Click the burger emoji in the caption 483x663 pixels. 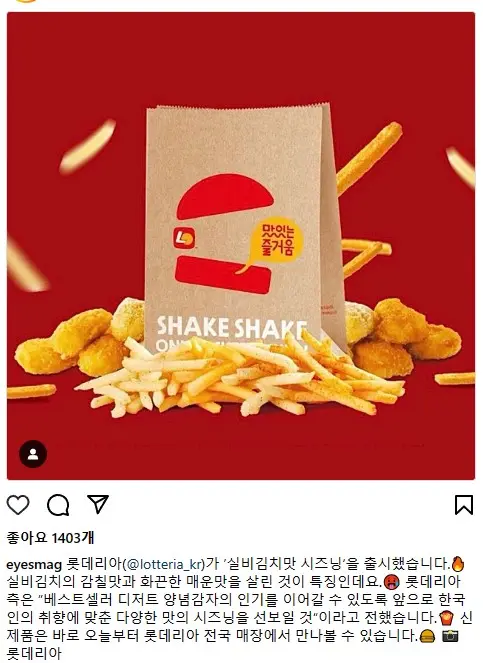428,636
